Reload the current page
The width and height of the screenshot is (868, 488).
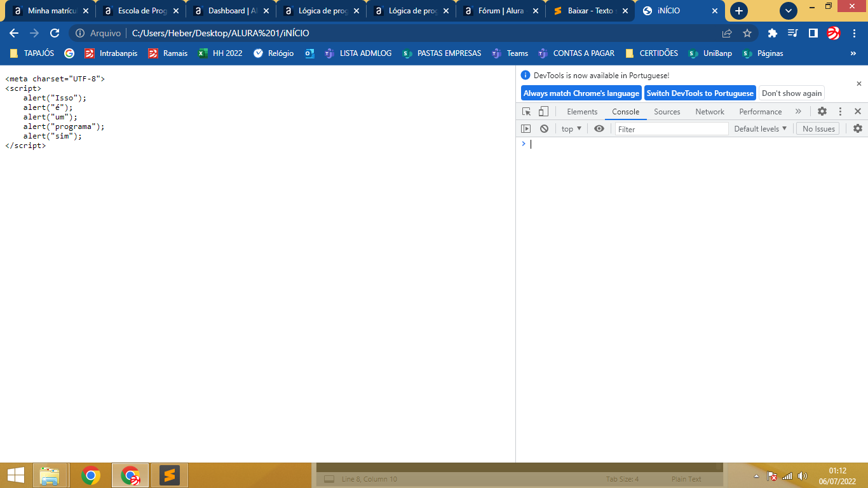click(55, 33)
